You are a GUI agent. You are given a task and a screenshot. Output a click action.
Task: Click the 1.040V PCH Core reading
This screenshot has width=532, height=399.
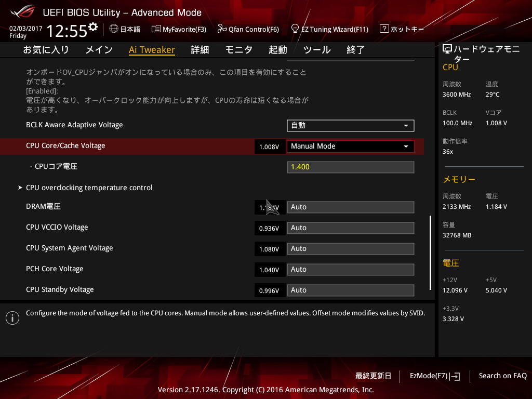click(x=269, y=270)
